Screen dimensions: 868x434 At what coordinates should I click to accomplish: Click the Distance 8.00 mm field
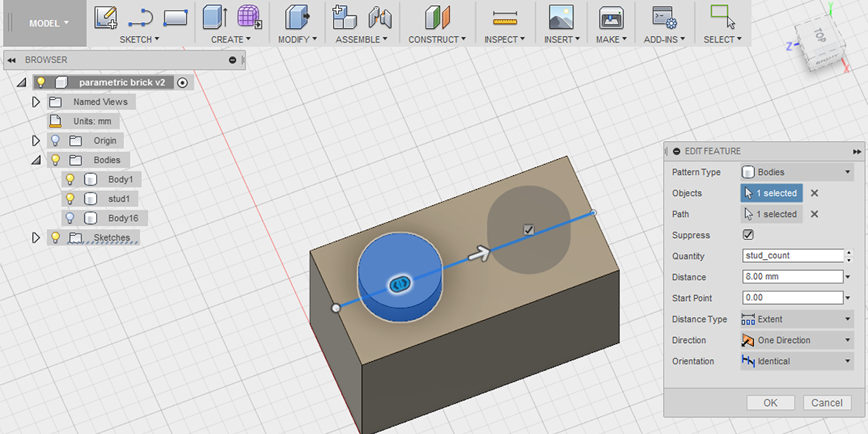point(793,277)
